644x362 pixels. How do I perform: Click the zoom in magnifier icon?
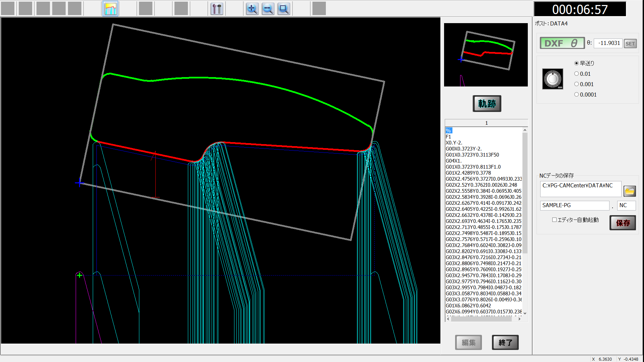click(x=252, y=9)
